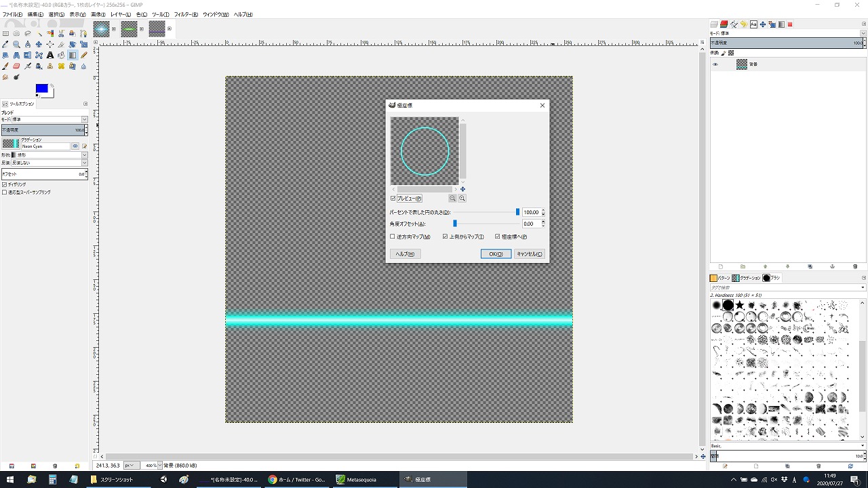Click delete layer trash icon in layers panel
This screenshot has height=488, width=868.
855,266
